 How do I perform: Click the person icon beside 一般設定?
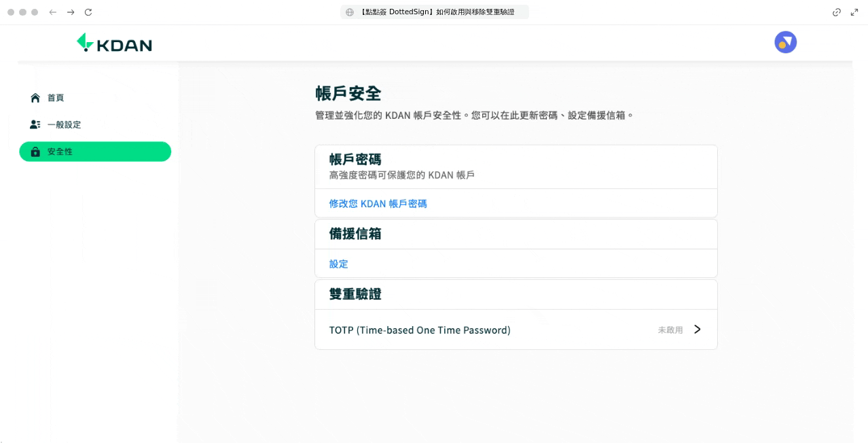click(35, 124)
